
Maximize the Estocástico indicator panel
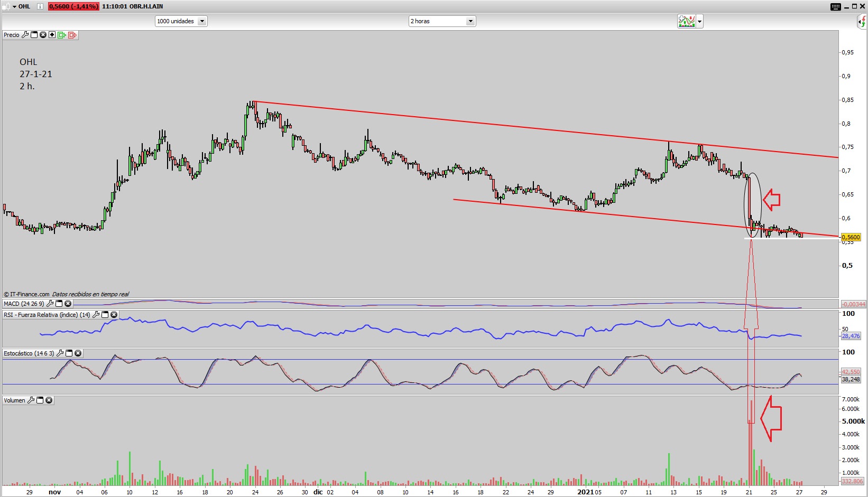69,353
